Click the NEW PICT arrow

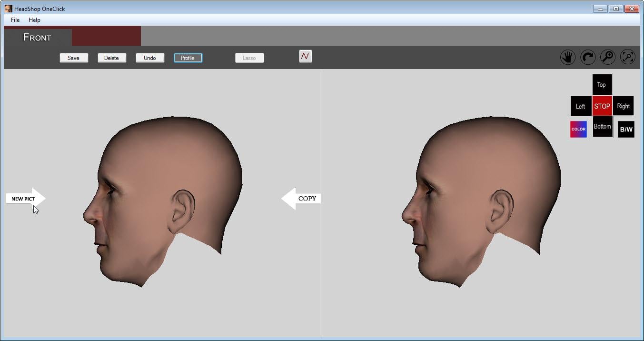coord(26,199)
